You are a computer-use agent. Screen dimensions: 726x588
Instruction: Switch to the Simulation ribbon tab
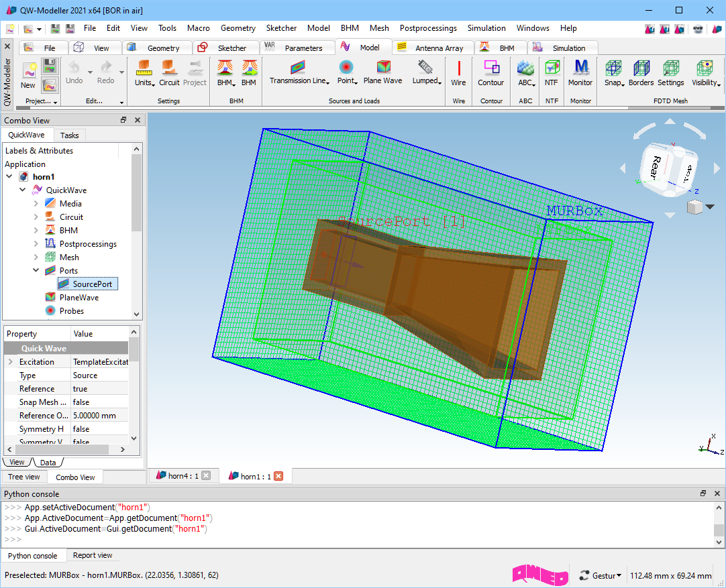click(562, 48)
